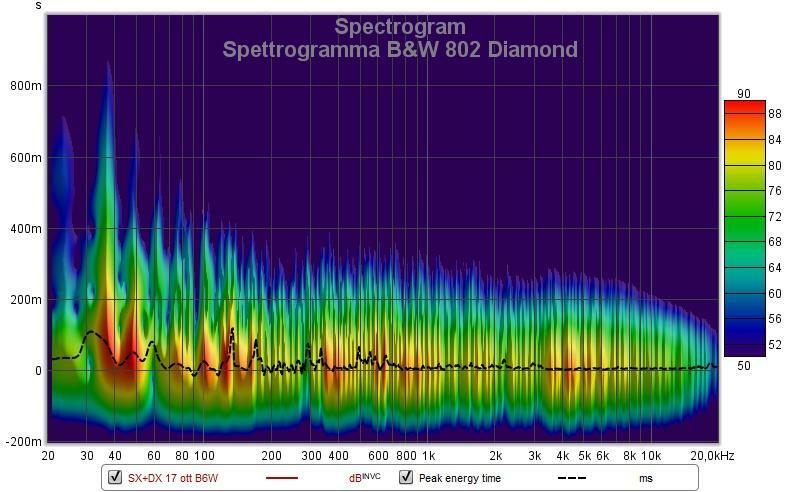Click the dashed black line sample in legend

click(x=571, y=478)
